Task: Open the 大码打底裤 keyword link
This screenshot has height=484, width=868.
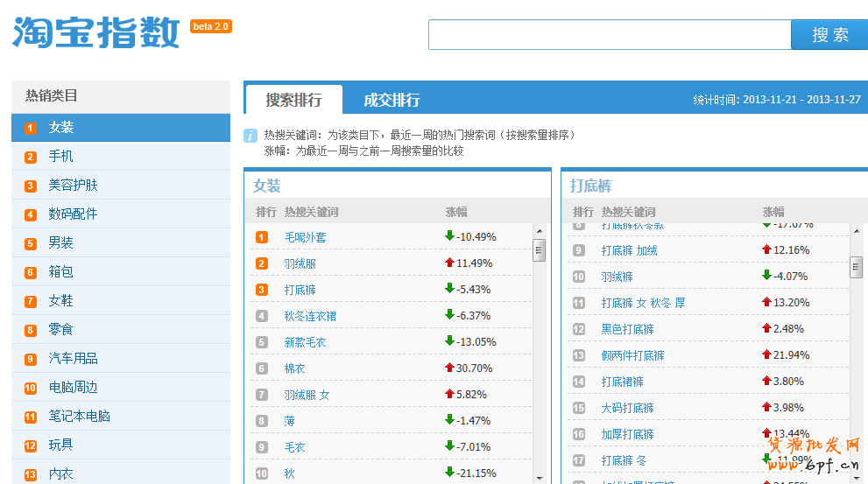Action: pyautogui.click(x=628, y=408)
